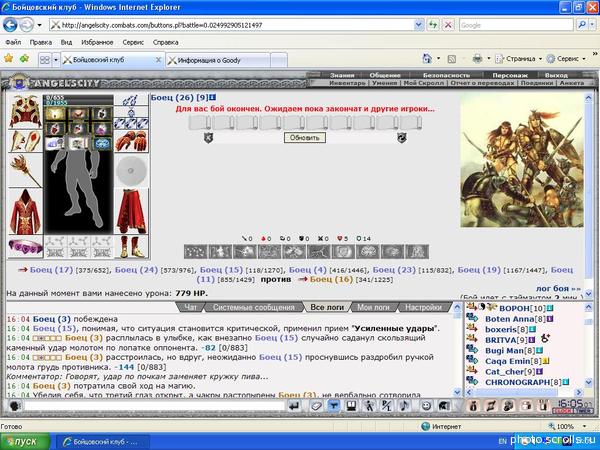The image size is (600, 450).
Task: Click the Internet Explorer Back button
Action: tap(10, 25)
